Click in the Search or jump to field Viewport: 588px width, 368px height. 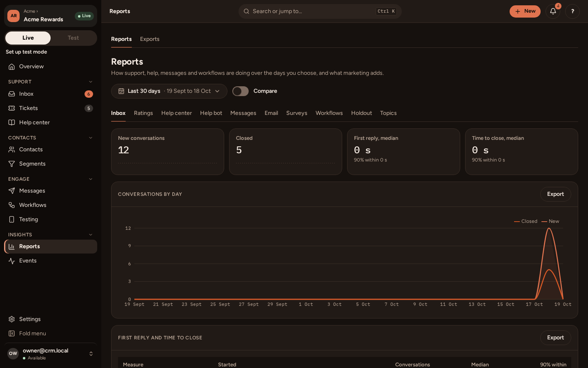320,11
